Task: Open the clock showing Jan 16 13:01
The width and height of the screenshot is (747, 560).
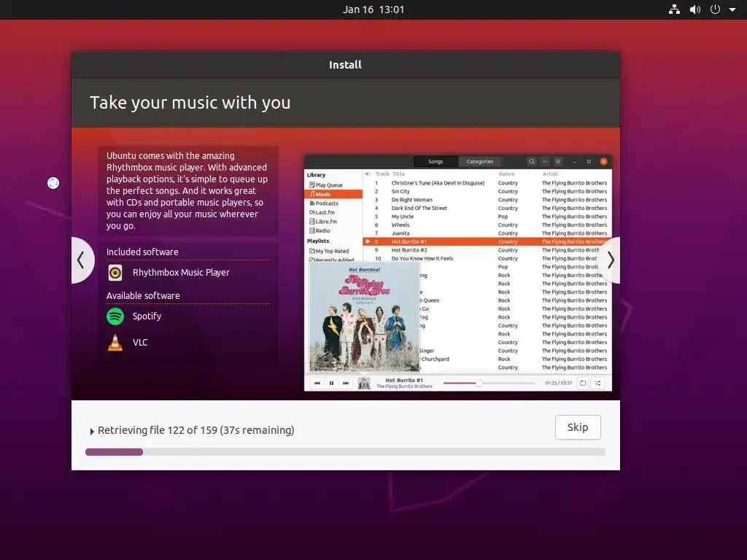Action: [x=373, y=9]
